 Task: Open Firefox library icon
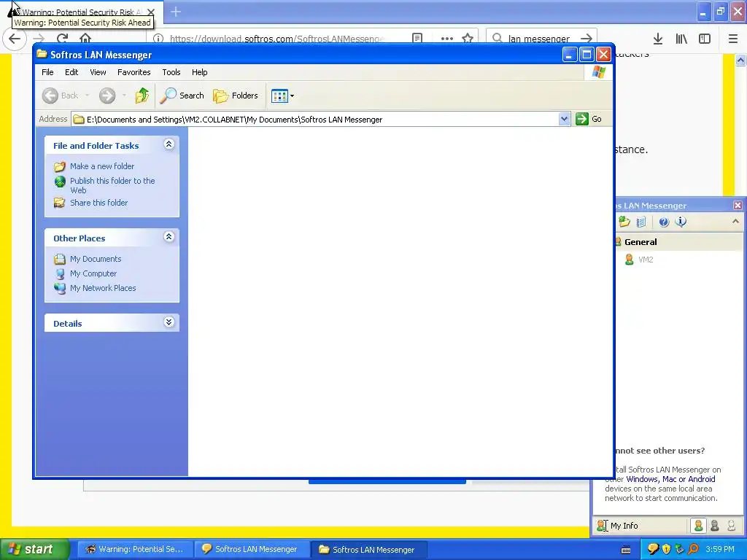coord(681,39)
